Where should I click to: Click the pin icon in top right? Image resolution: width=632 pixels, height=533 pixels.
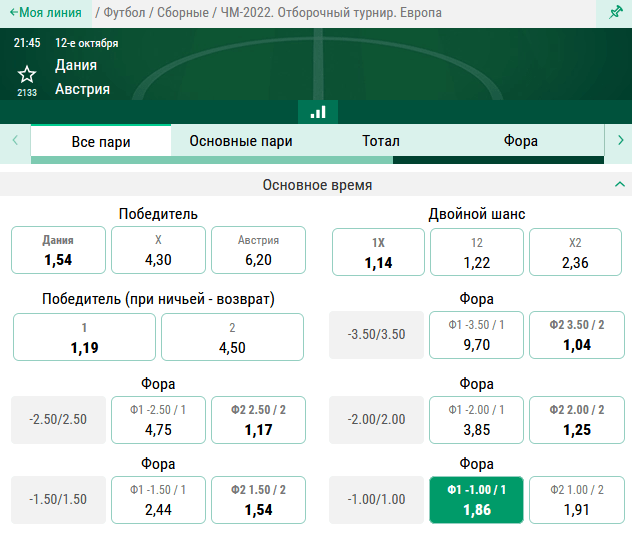(615, 12)
